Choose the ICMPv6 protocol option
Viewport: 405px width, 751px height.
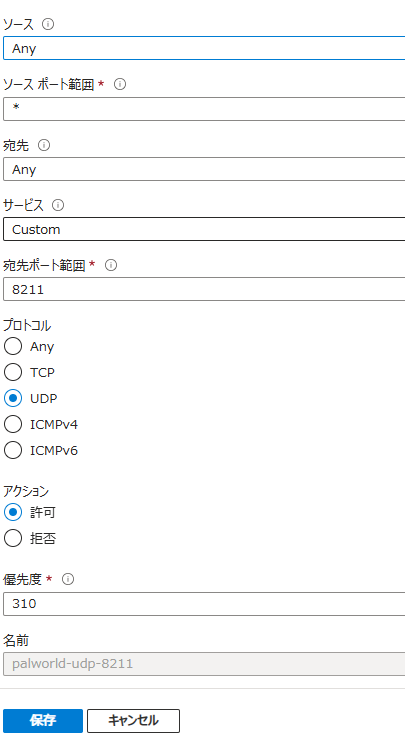(x=13, y=450)
